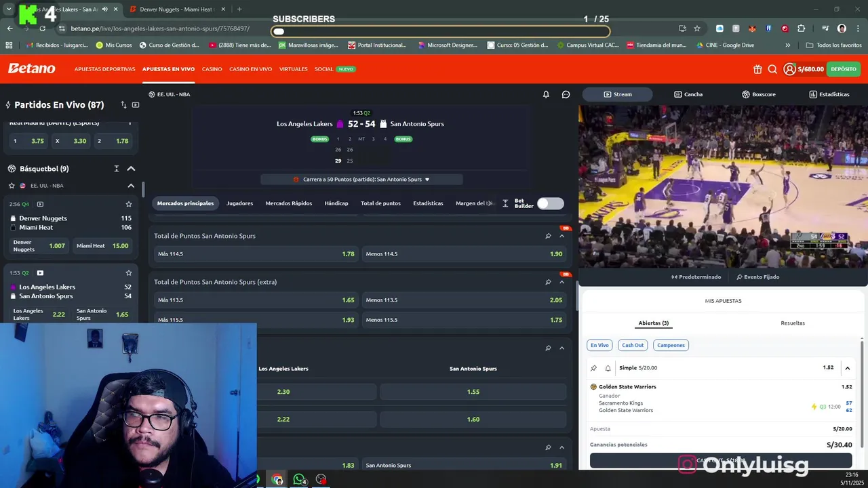Open the Chrome tab search dropdown
This screenshot has height=488, width=868.
[x=9, y=9]
